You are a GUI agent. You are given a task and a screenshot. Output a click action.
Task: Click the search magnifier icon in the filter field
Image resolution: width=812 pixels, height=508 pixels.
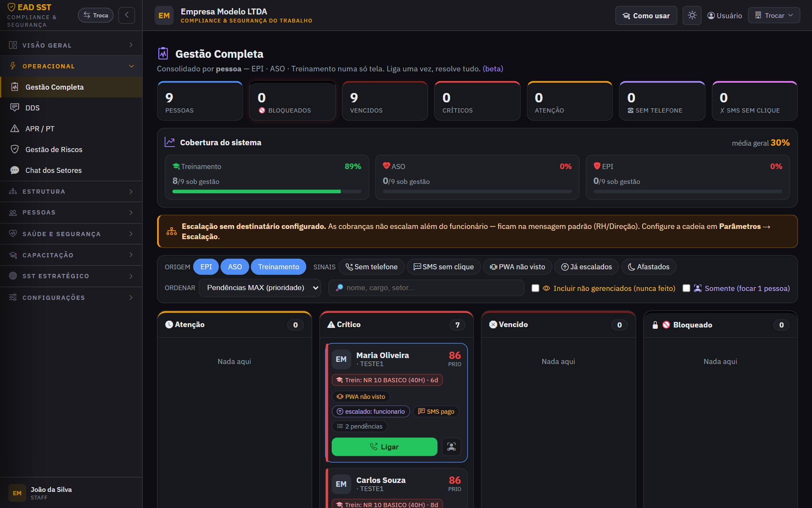click(x=339, y=288)
